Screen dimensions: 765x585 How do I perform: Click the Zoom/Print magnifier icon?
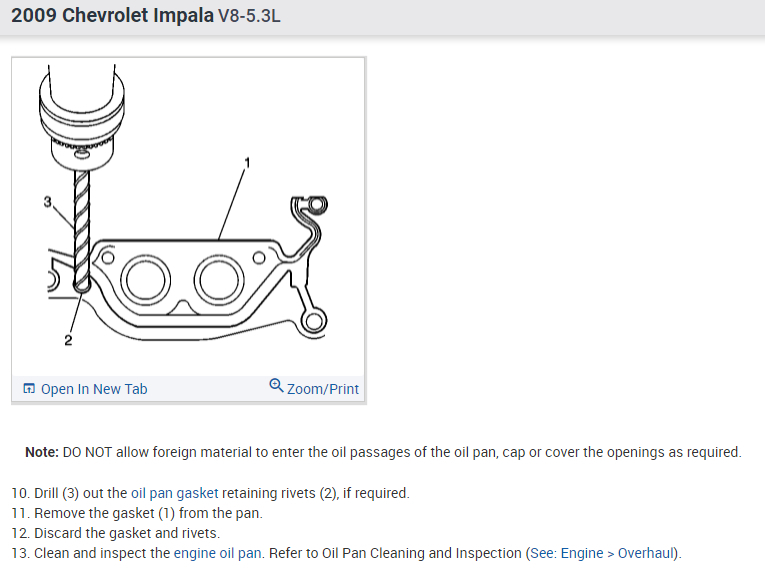pyautogui.click(x=276, y=387)
